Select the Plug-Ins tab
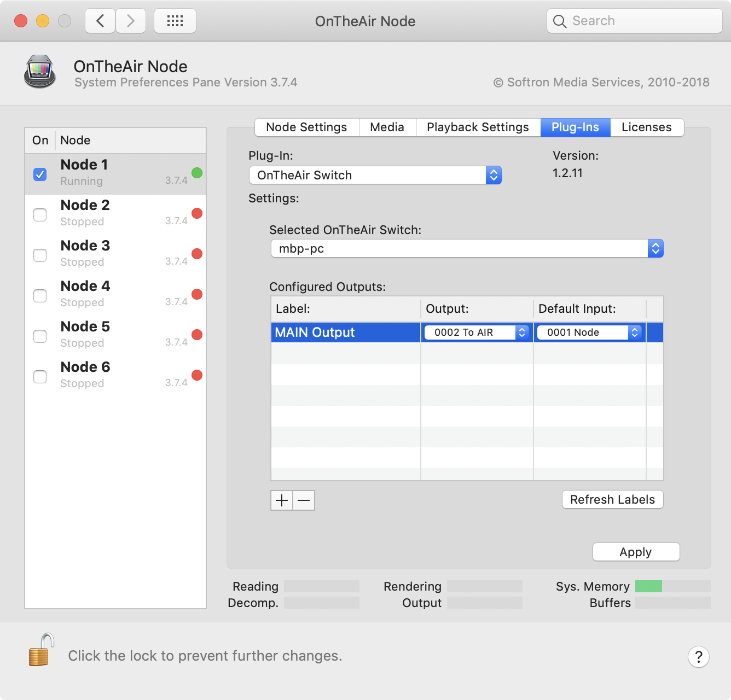 pos(575,127)
